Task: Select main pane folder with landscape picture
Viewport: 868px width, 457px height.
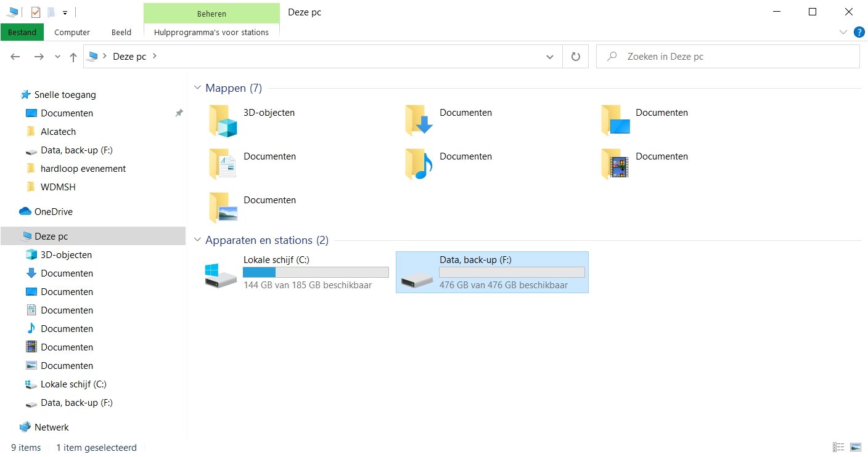Action: pos(253,208)
